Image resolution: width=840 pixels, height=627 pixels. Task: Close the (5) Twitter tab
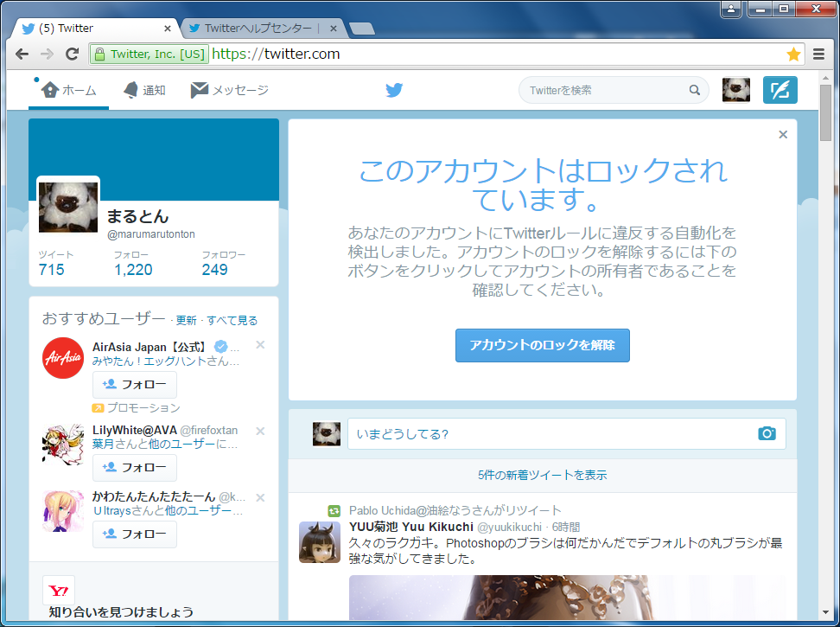click(167, 29)
